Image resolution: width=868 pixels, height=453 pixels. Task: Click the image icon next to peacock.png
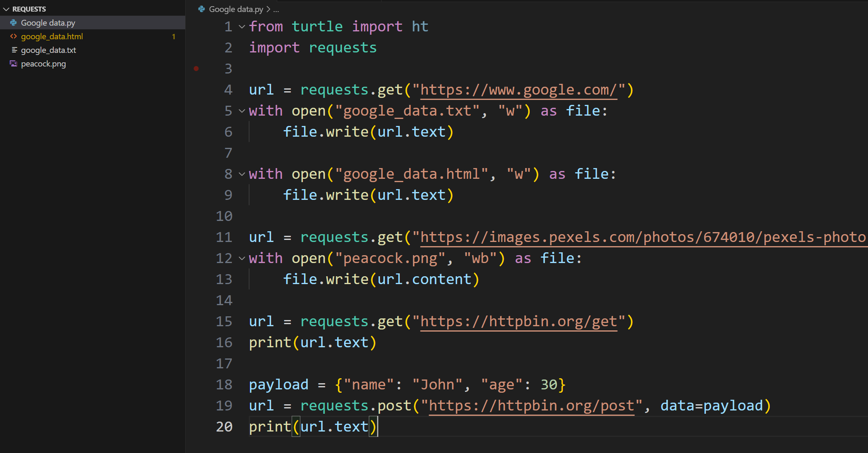coord(14,64)
